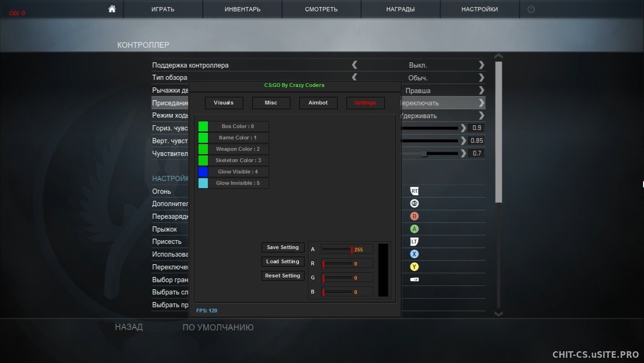
Task: Click the 0.9 sensitivity value field
Action: [x=476, y=128]
